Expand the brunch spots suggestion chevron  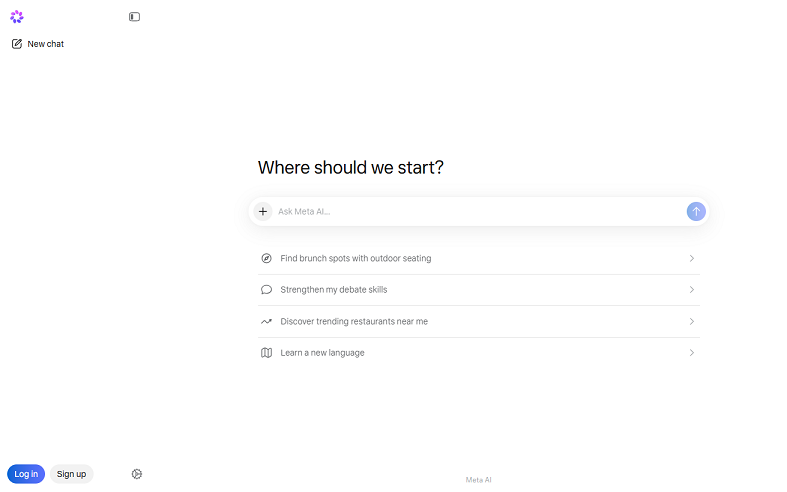tap(692, 258)
